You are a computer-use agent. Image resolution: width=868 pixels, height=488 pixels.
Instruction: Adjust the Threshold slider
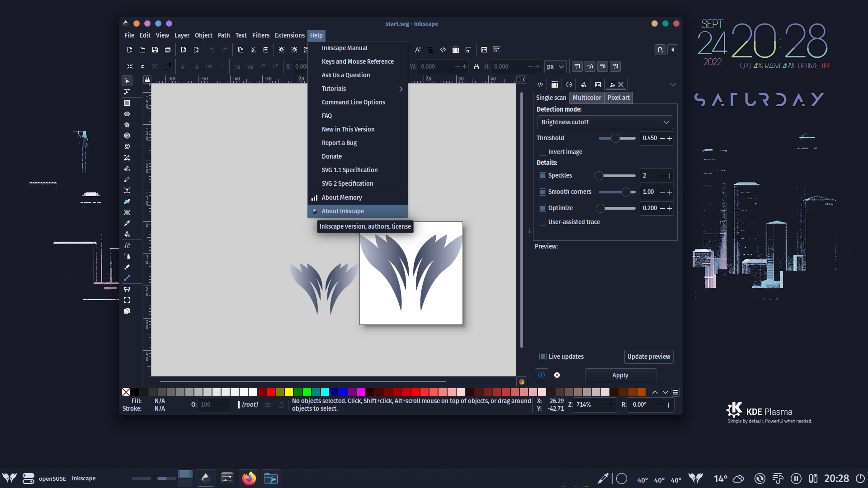tap(617, 138)
